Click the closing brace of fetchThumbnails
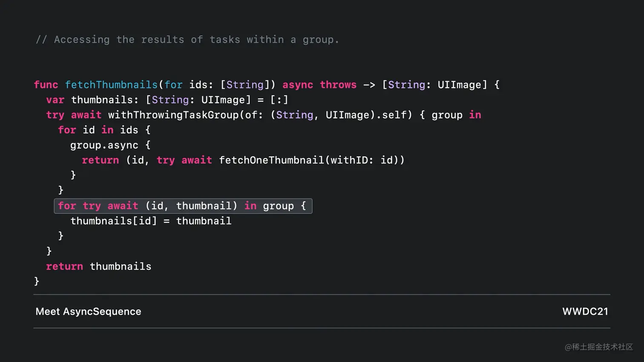Viewport: 644px width, 362px height. click(37, 281)
